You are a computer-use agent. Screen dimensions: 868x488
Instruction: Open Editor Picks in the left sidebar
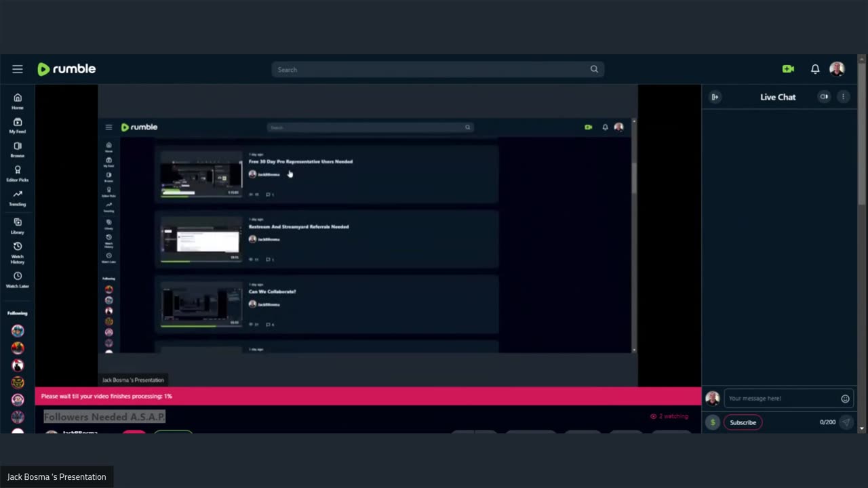pos(18,174)
